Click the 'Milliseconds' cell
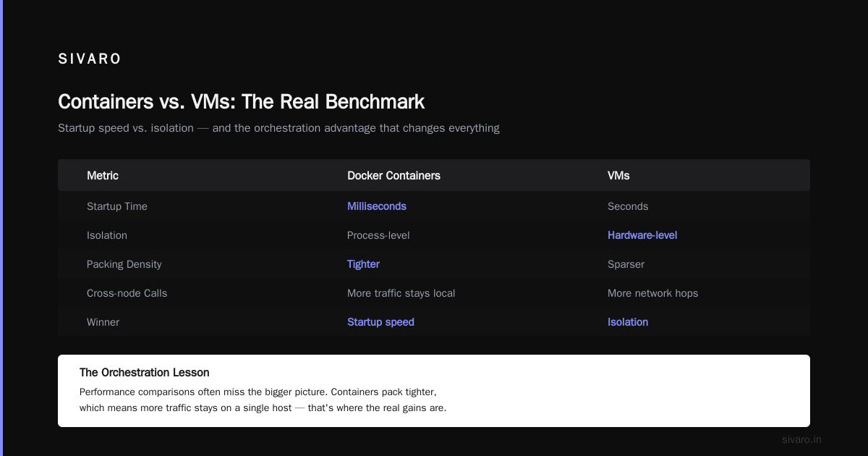Viewport: 868px width, 456px height. pyautogui.click(x=377, y=206)
